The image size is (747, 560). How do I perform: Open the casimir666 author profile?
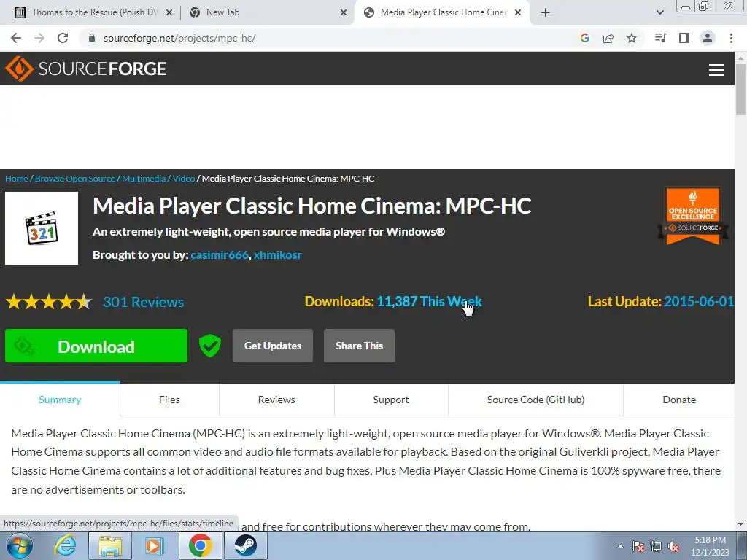(220, 255)
